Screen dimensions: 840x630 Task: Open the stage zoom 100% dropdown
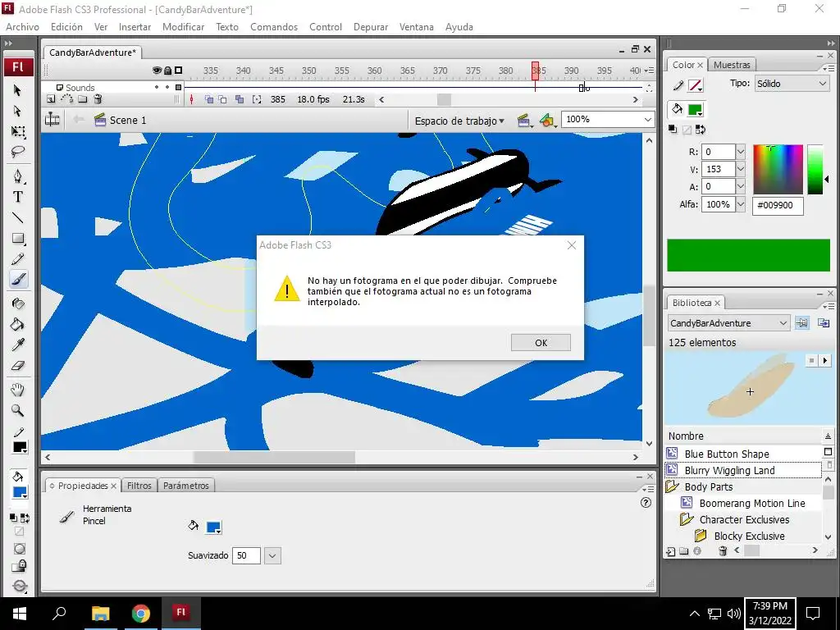[x=648, y=120]
